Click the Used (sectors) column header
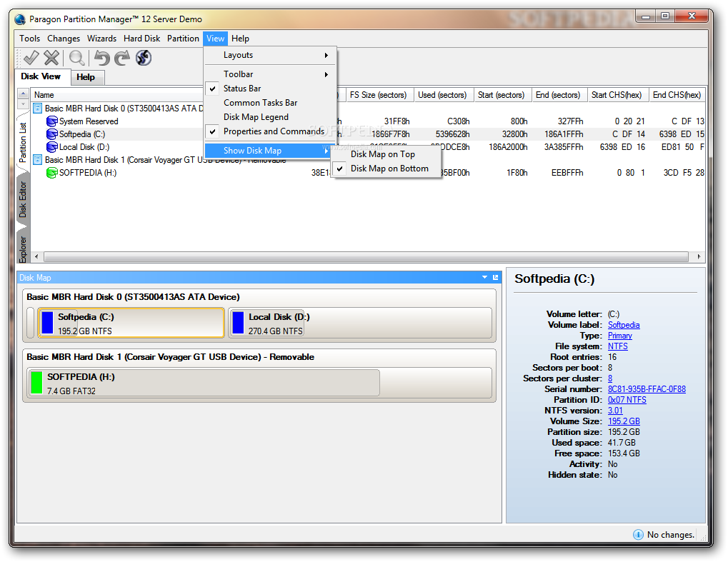Viewport: 728px width, 562px height. pos(442,95)
